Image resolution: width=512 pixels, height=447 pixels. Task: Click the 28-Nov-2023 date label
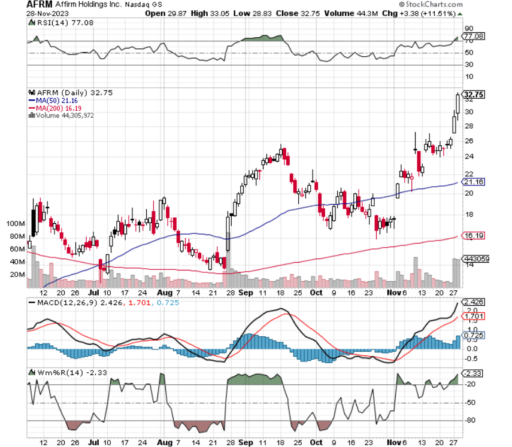[47, 14]
